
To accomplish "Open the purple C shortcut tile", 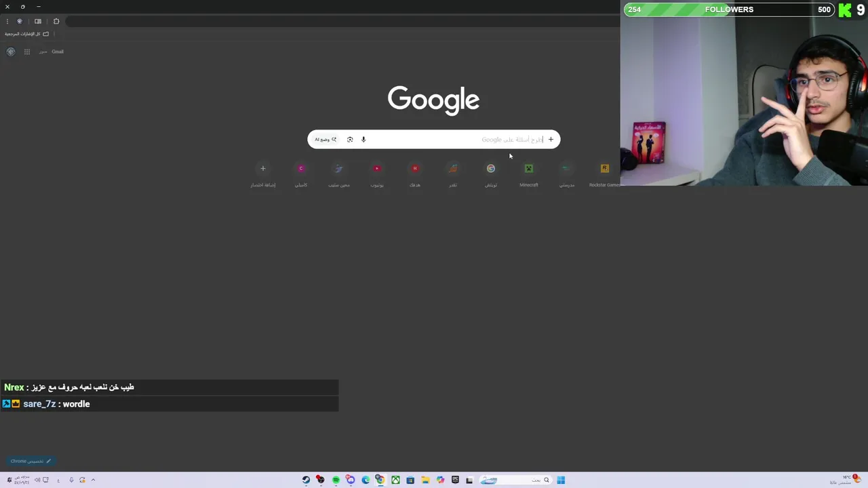I will [x=301, y=174].
